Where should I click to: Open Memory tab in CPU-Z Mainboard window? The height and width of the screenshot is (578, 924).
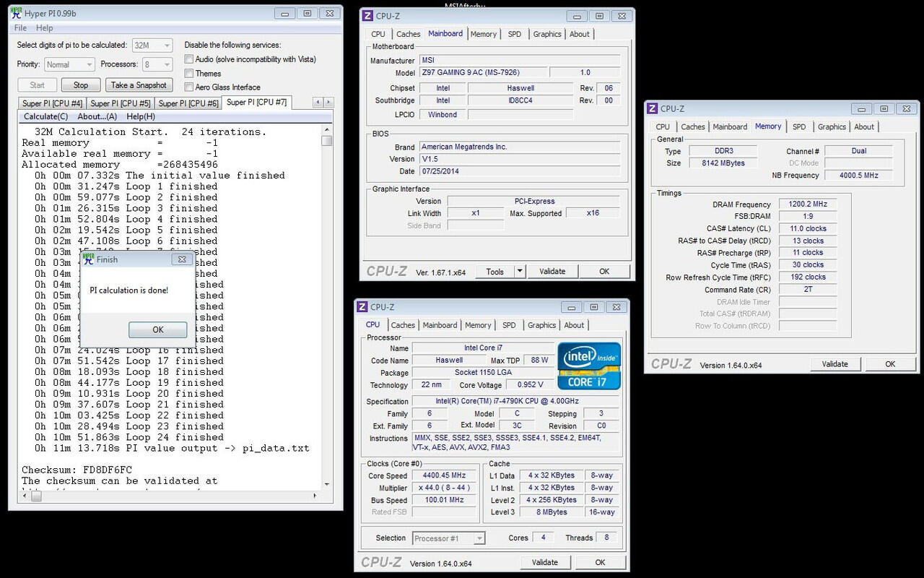[484, 34]
